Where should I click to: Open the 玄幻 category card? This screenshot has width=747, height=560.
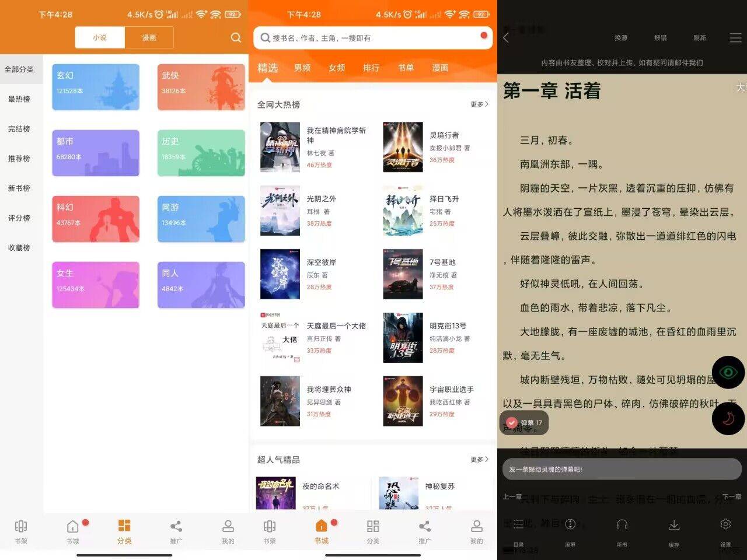pyautogui.click(x=96, y=87)
